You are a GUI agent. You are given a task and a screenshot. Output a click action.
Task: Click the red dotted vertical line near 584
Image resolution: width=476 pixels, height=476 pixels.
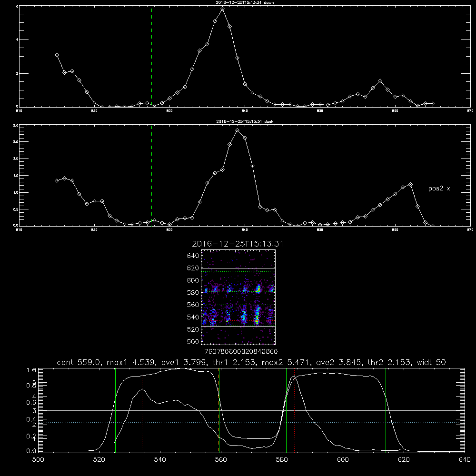[295, 410]
